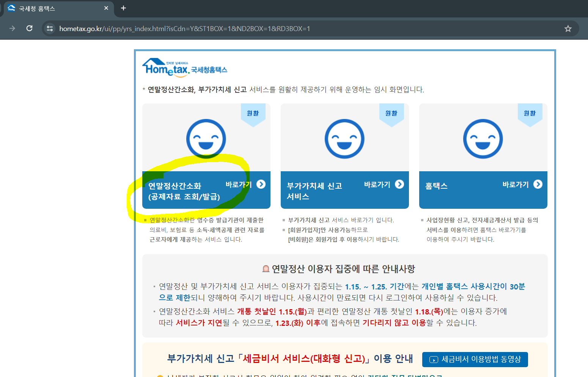588x377 pixels.
Task: Click the arrow icon on 부가가치세 신고 card
Action: tap(399, 184)
